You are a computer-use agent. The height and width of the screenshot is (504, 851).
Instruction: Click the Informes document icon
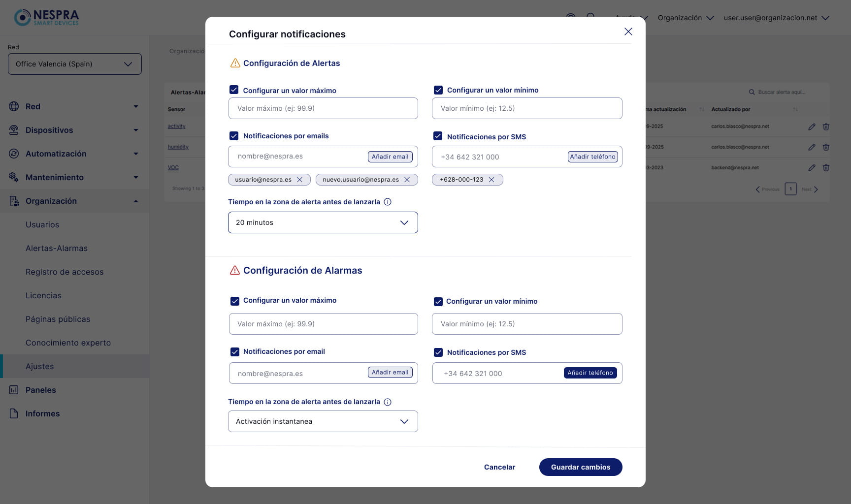[14, 413]
